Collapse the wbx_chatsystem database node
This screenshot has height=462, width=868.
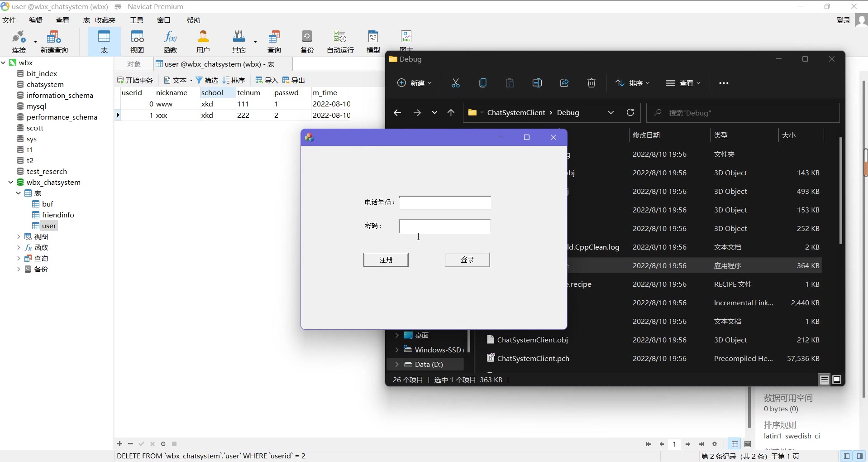click(x=10, y=182)
